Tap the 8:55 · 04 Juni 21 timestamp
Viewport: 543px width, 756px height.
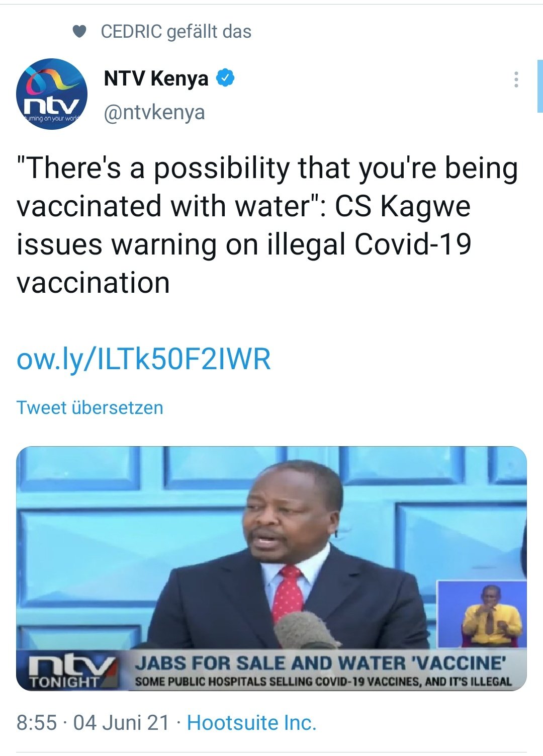coord(93,723)
